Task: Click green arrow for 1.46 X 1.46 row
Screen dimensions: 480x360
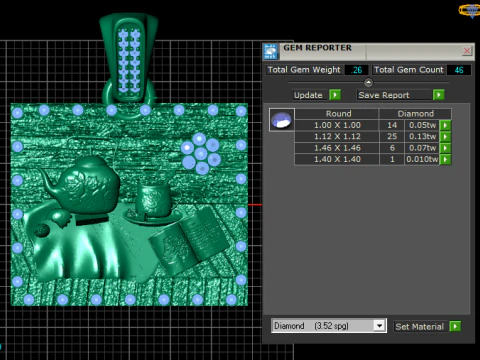Action: point(445,148)
